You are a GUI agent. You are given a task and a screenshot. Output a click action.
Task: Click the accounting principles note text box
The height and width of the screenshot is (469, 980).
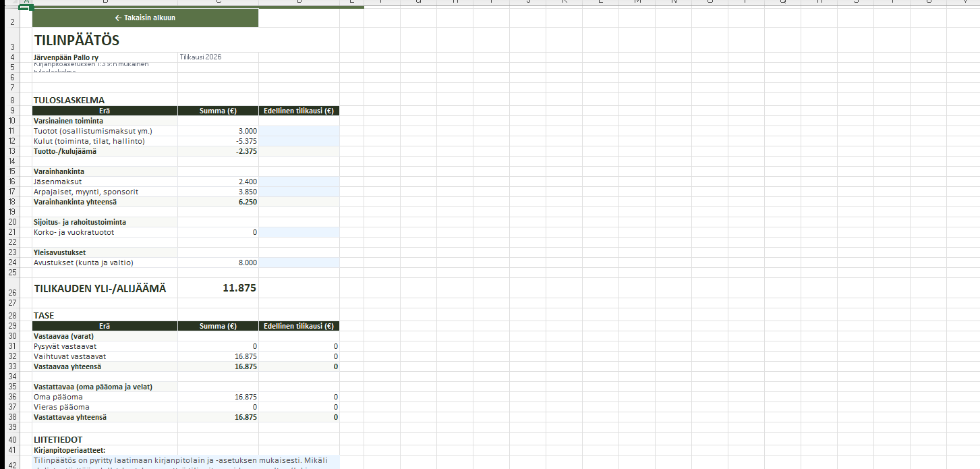coord(185,462)
